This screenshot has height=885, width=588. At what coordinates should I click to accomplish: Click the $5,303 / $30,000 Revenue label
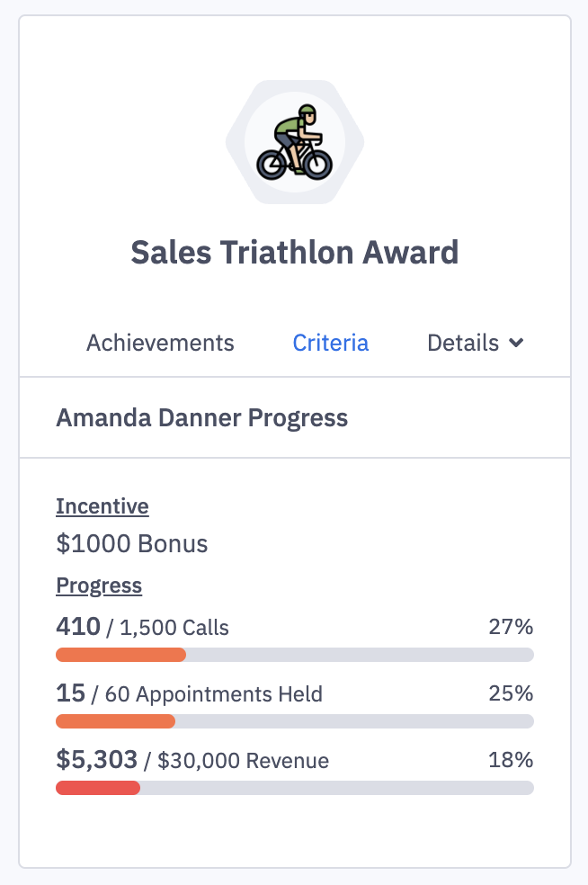192,761
